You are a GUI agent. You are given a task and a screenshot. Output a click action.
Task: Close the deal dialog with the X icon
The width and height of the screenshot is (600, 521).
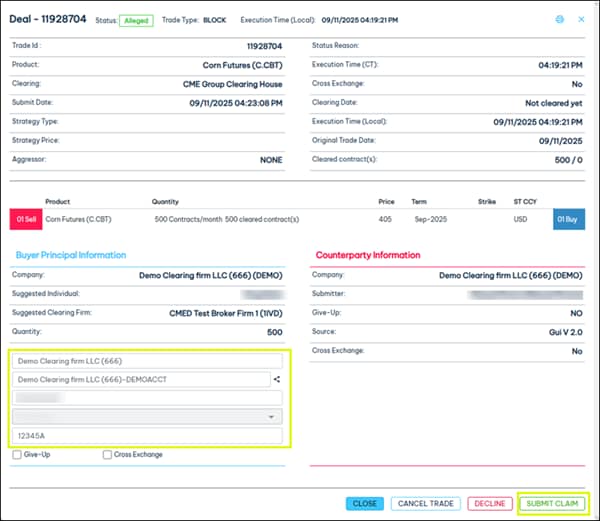[x=580, y=19]
